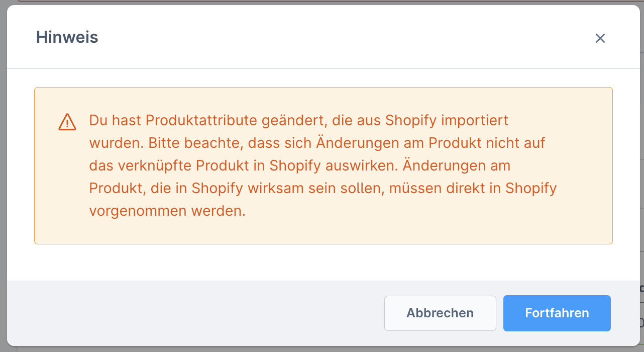Click the dimmed backdrop above the dialog

[x=321, y=2]
